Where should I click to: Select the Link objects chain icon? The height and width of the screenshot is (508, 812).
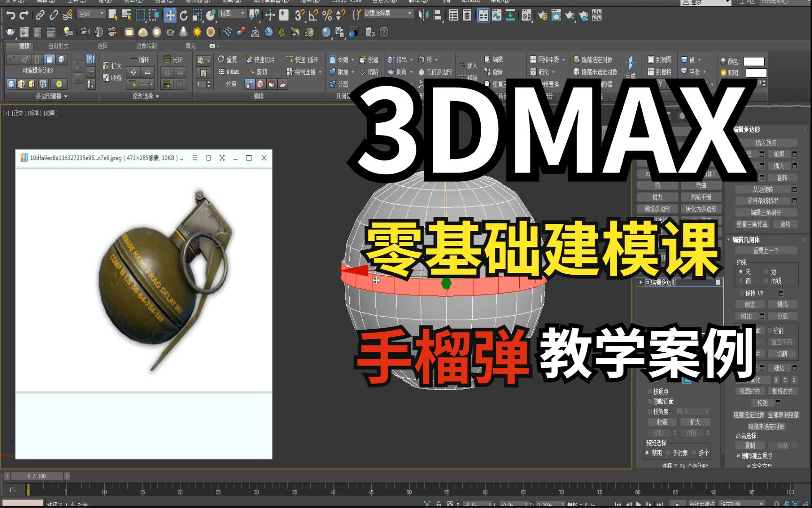pos(40,16)
